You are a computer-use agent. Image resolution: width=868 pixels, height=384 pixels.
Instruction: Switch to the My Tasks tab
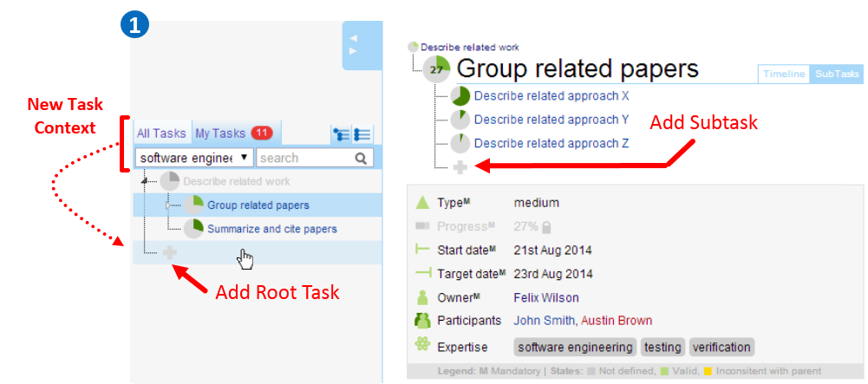coord(220,133)
